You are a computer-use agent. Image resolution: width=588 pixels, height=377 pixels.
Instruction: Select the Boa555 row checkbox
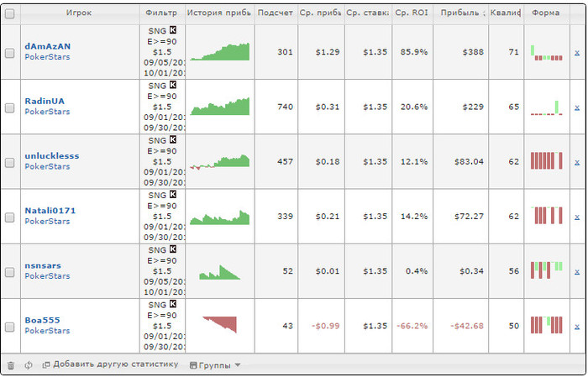(x=10, y=326)
